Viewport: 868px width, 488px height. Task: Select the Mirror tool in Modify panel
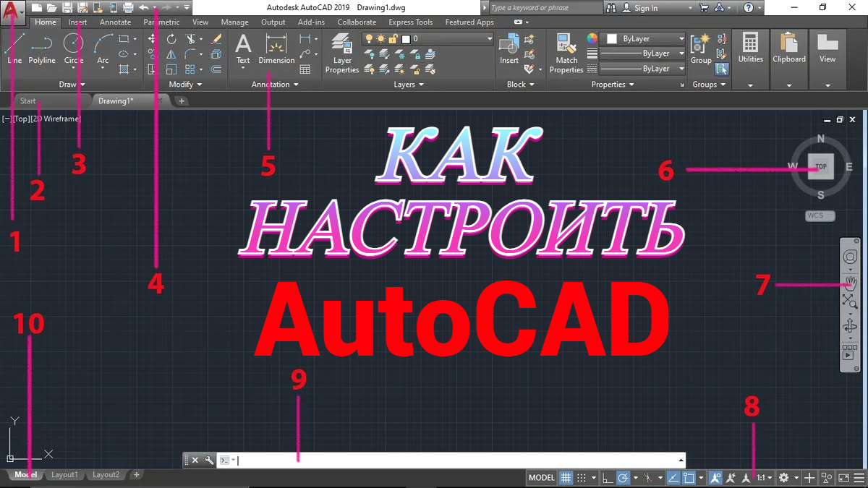[171, 54]
